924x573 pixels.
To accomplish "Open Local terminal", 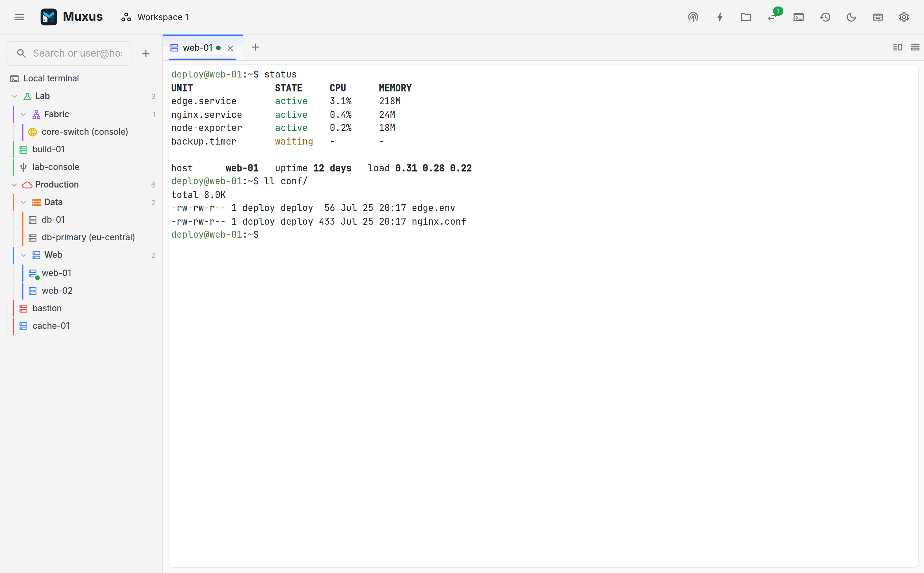I will pos(81,78).
